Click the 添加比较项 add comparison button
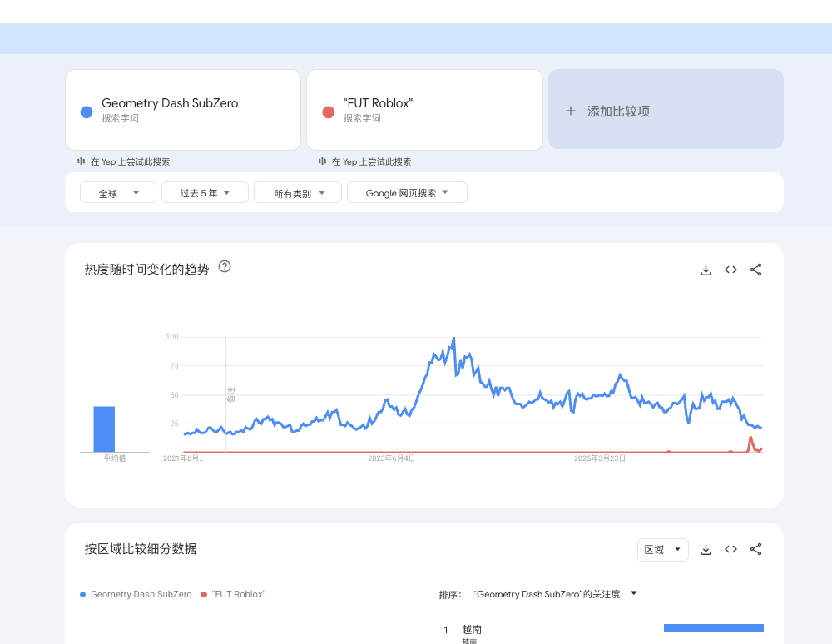Viewport: 832px width, 644px height. [666, 109]
